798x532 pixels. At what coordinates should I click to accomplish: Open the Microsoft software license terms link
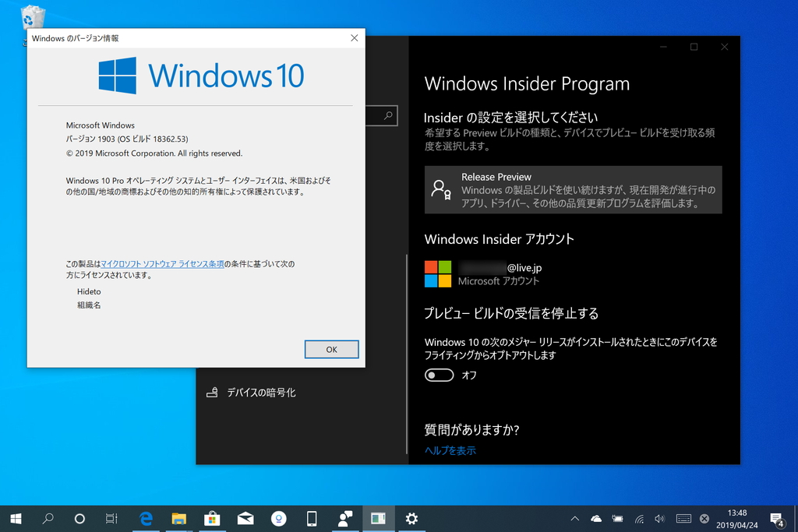click(x=162, y=264)
